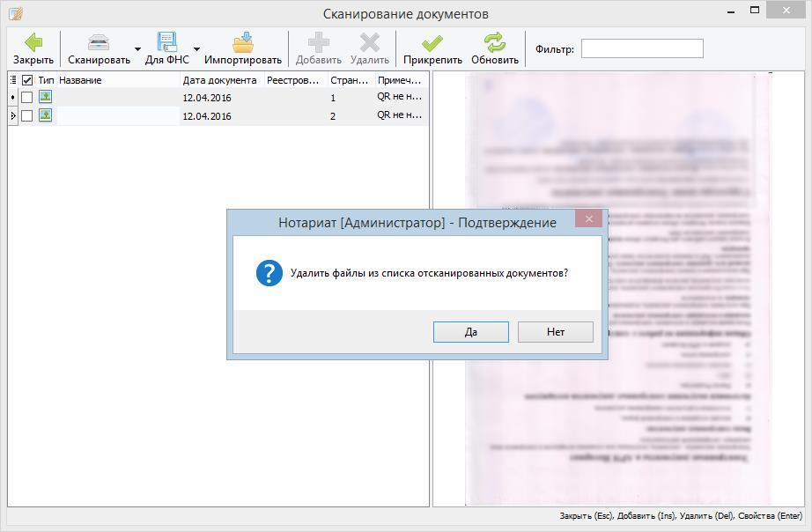Screen dimensions: 812x532
Task: Cancel deletion with Нет button
Action: (555, 332)
